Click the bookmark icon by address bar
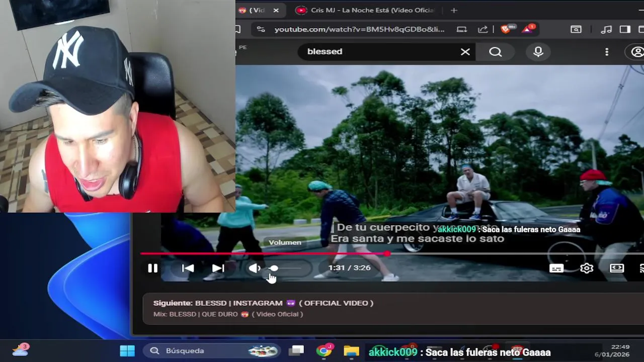The width and height of the screenshot is (644, 362). (x=238, y=29)
